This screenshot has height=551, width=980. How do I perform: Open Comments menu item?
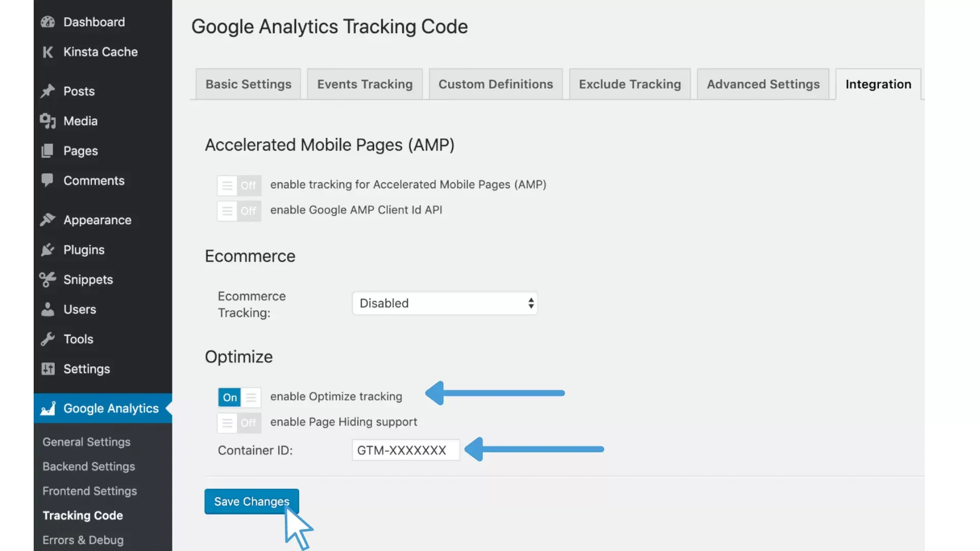coord(103,181)
